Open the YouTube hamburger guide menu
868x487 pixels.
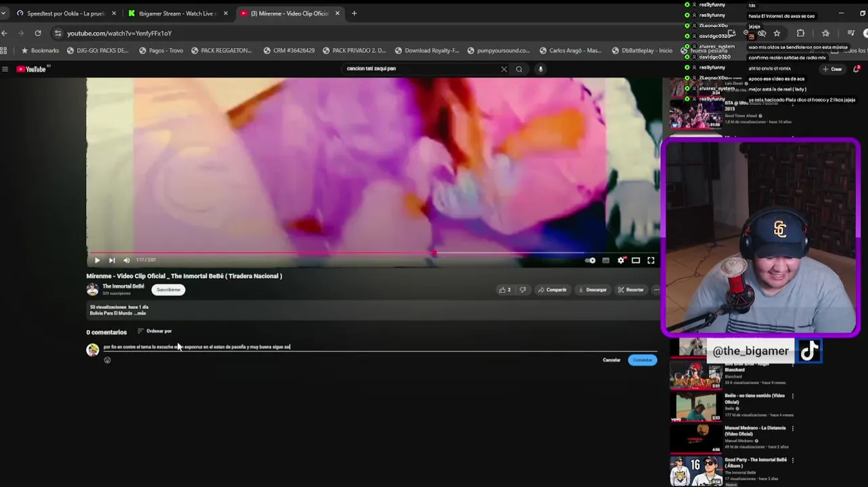tap(5, 69)
